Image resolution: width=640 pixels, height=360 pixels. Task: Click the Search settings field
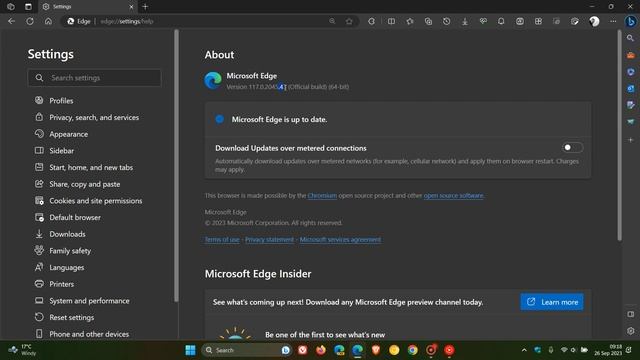click(94, 78)
